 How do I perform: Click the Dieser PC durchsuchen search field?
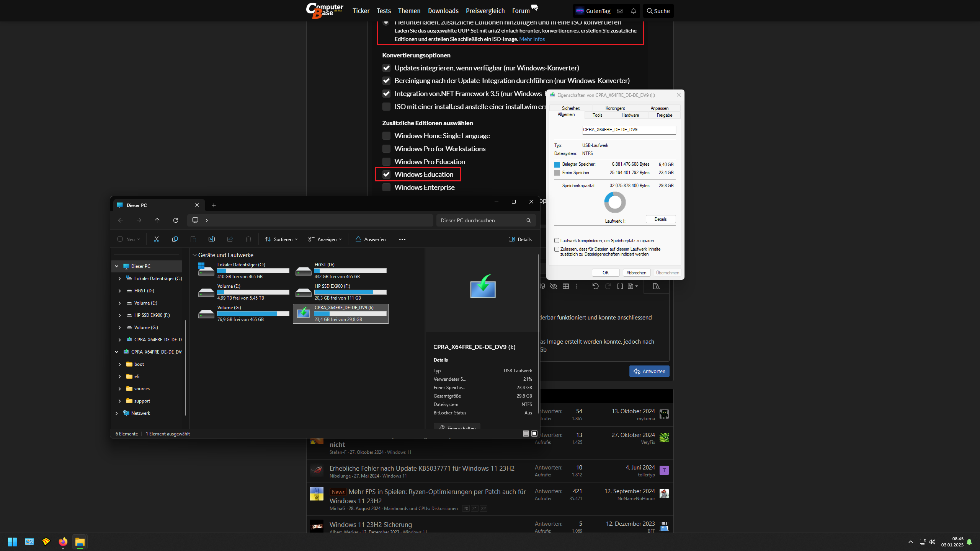(x=480, y=220)
